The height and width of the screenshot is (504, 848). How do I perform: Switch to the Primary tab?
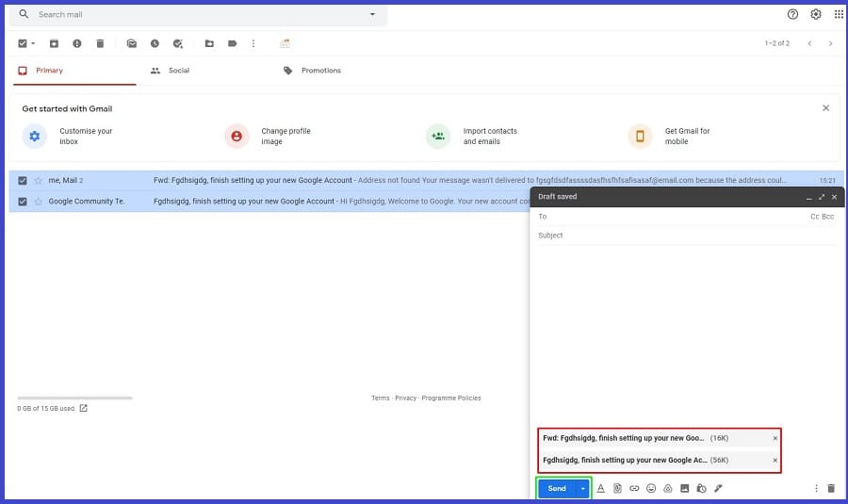(x=74, y=71)
